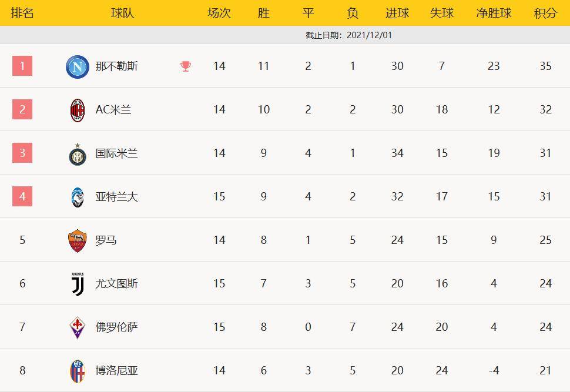
Task: Open the 尤文图斯 team link
Action: [117, 284]
